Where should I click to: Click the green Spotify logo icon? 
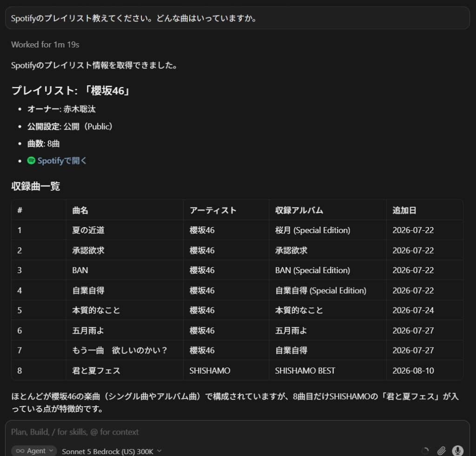[x=31, y=161]
